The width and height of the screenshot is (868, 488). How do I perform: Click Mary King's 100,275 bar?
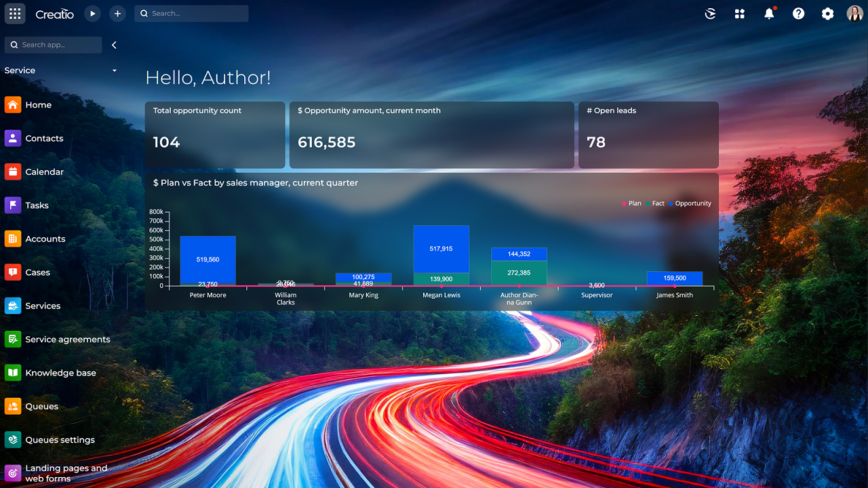(363, 277)
